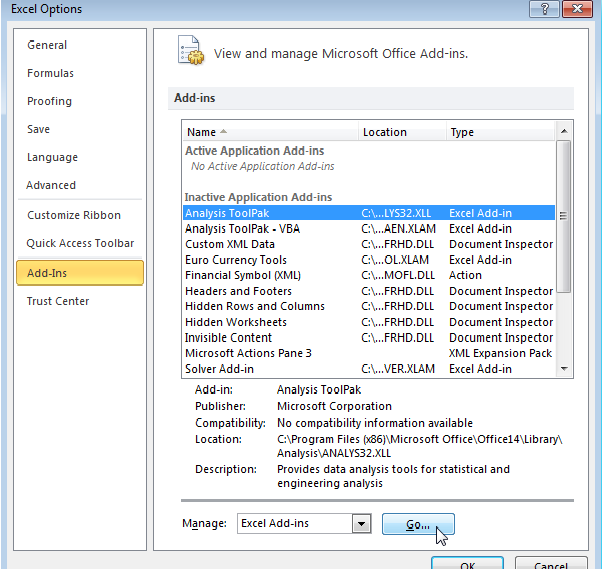Click the add-ins list scrollbar thumb
Viewport: 602px width, 569px height.
(x=564, y=216)
